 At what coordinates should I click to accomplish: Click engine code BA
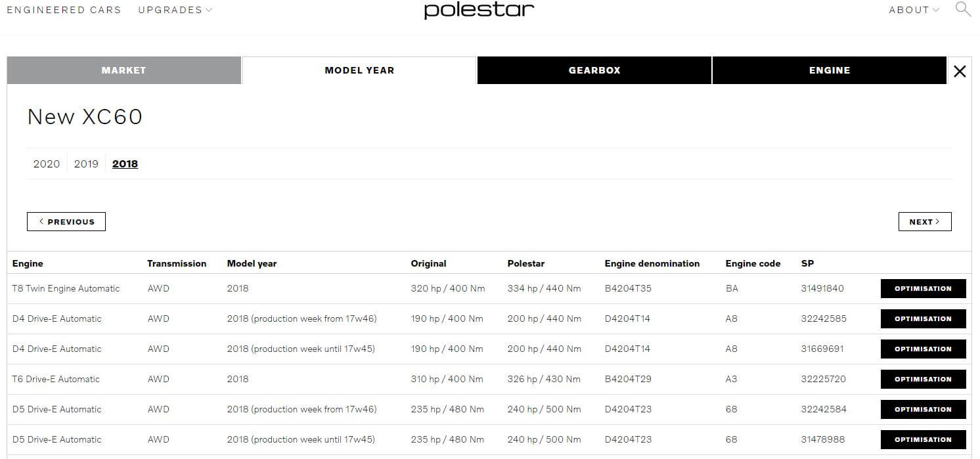pos(732,288)
